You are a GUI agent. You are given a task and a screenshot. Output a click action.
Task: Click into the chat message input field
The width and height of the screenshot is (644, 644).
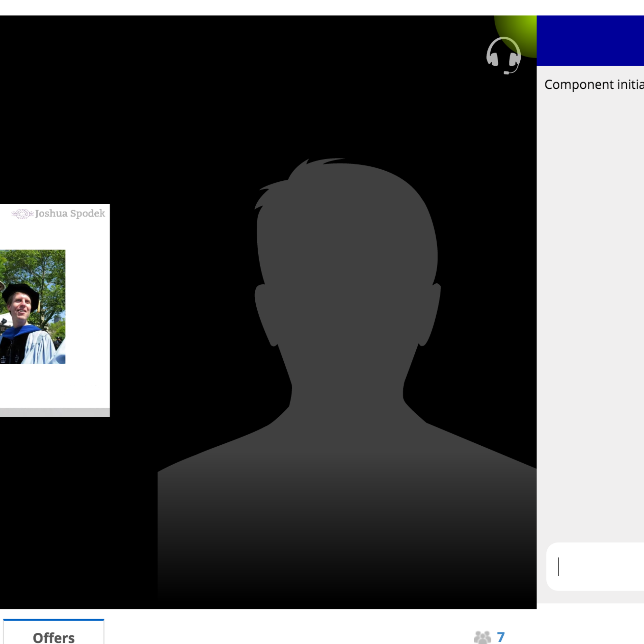coord(595,567)
